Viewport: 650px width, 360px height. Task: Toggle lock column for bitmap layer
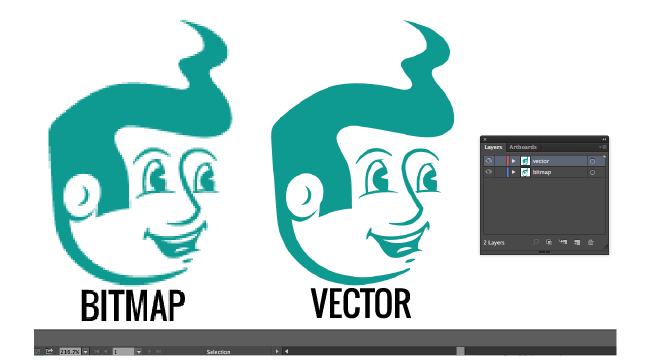point(500,172)
